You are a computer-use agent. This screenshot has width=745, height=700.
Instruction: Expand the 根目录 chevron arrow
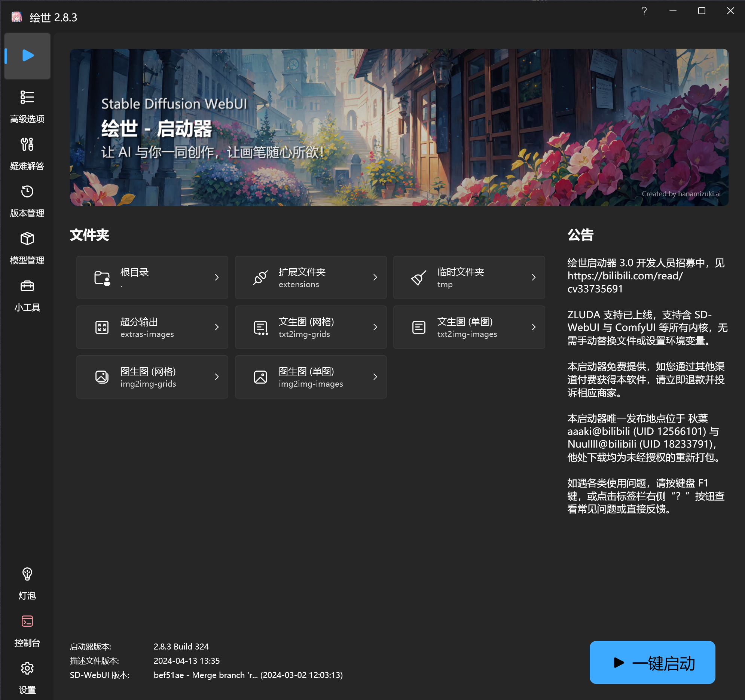point(217,277)
